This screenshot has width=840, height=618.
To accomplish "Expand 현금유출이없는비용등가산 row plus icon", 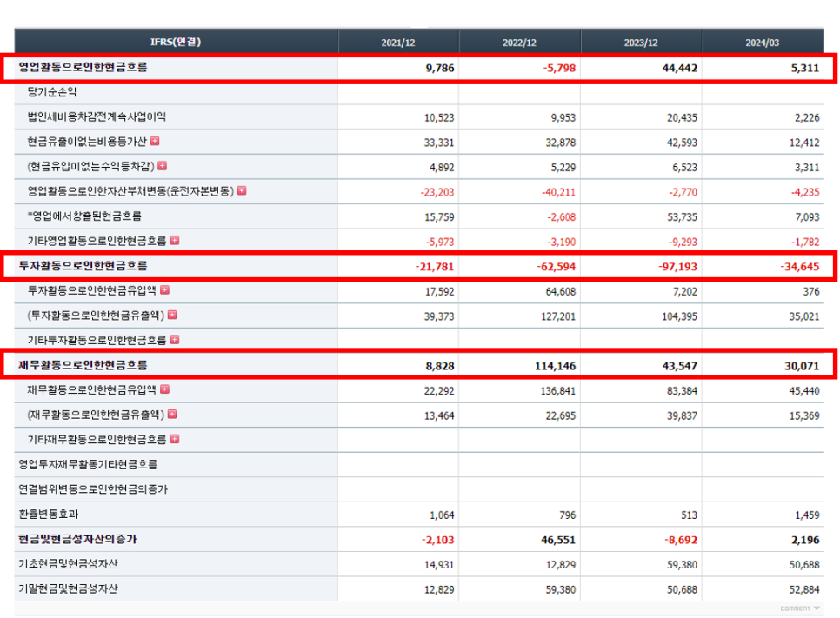I will [155, 141].
